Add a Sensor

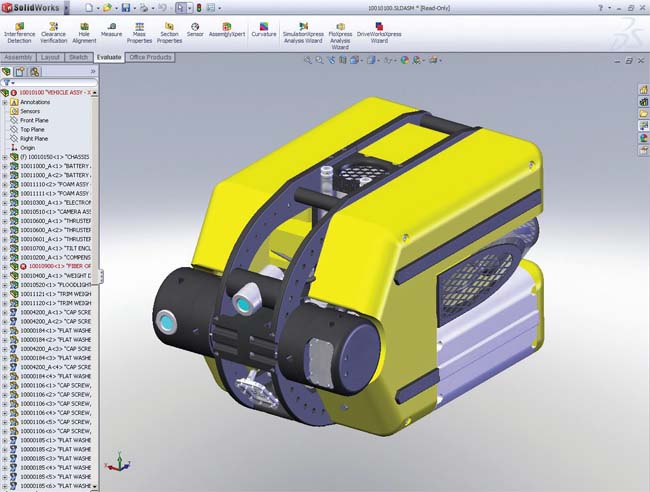click(195, 30)
